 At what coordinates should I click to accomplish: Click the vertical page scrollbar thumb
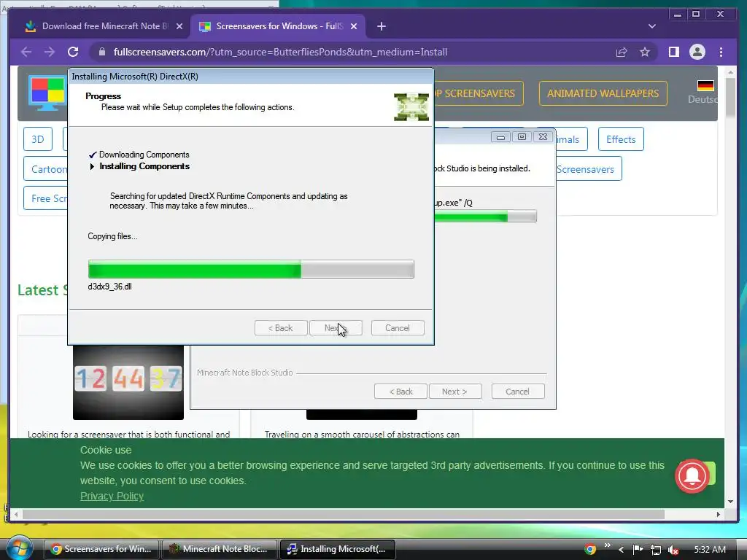730,97
